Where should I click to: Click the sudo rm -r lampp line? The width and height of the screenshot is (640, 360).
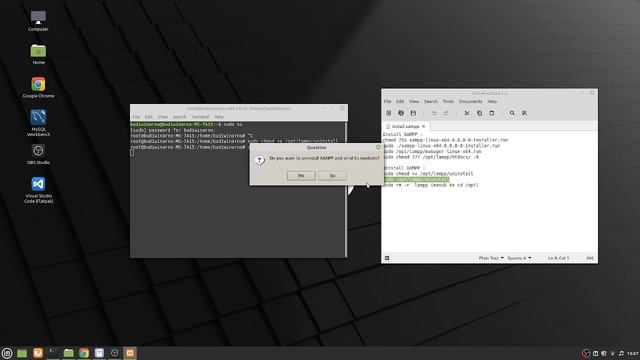[430, 185]
